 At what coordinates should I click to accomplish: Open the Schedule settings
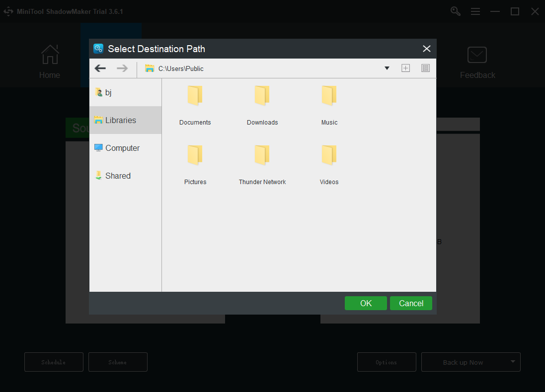click(54, 362)
